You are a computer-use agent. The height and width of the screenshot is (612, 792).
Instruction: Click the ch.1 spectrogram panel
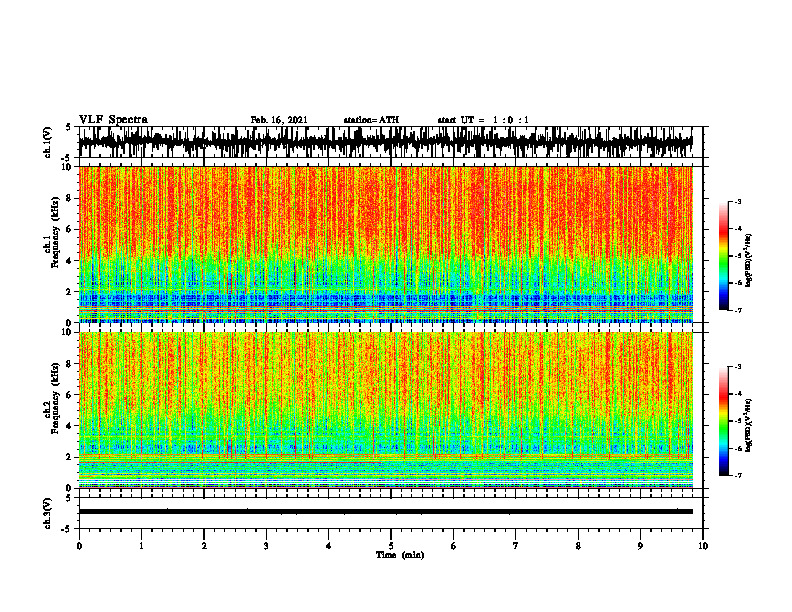(x=385, y=244)
